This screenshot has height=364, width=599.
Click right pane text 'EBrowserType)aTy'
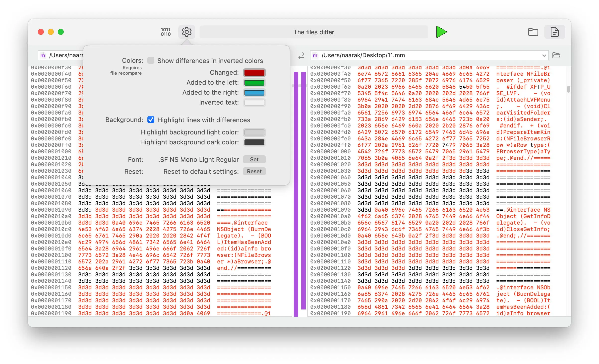coord(523,151)
